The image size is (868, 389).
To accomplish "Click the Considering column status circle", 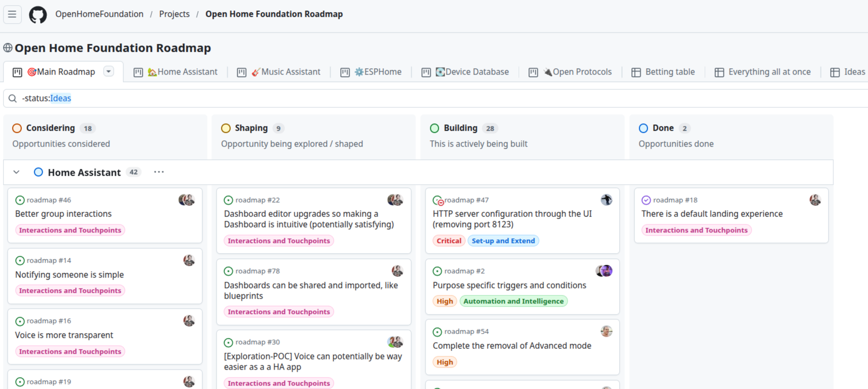I will click(17, 128).
